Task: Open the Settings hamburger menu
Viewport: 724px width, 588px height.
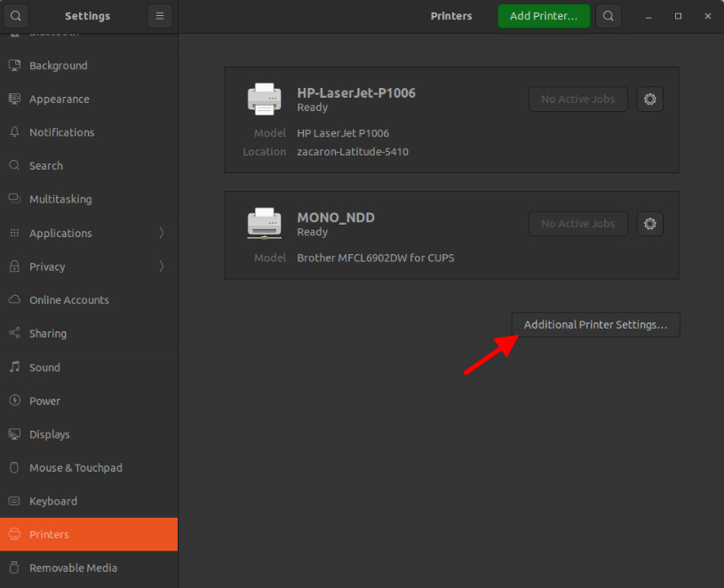Action: (160, 16)
